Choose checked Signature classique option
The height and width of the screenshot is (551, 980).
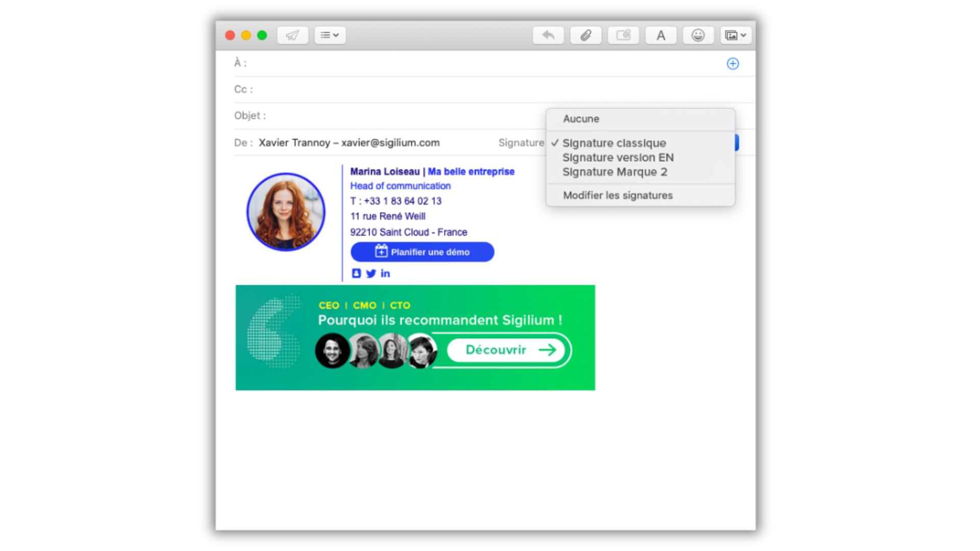[x=614, y=143]
